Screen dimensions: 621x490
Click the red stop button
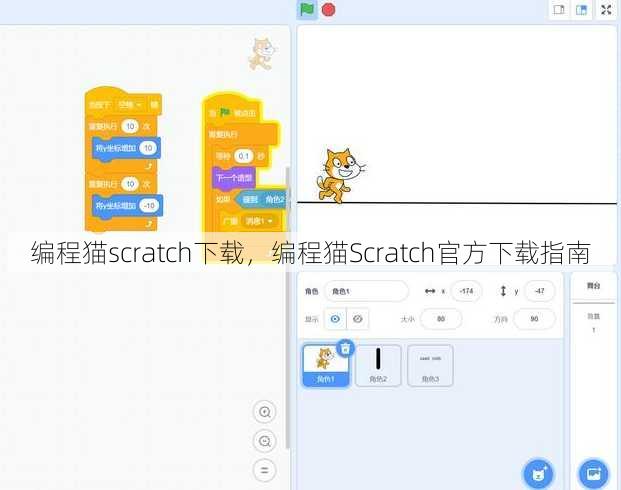pos(328,10)
